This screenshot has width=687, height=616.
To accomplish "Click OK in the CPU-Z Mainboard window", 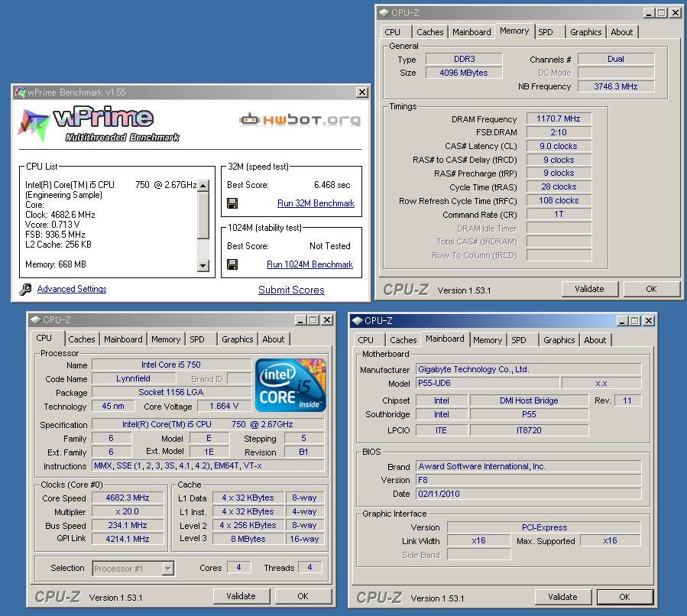I will [624, 597].
